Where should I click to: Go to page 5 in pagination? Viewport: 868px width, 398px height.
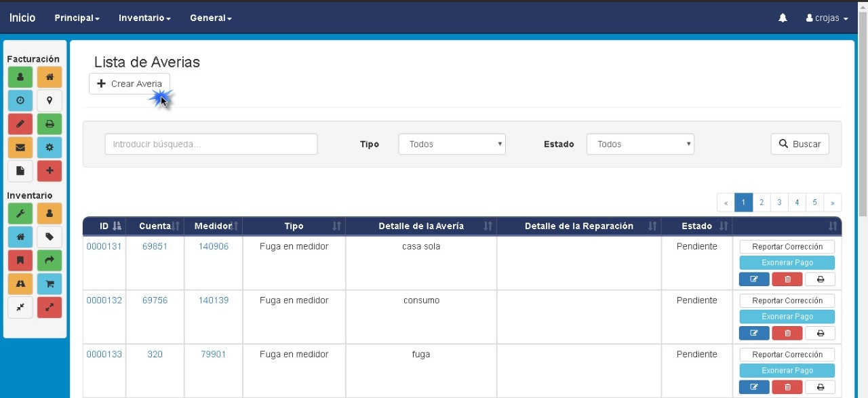pos(814,202)
